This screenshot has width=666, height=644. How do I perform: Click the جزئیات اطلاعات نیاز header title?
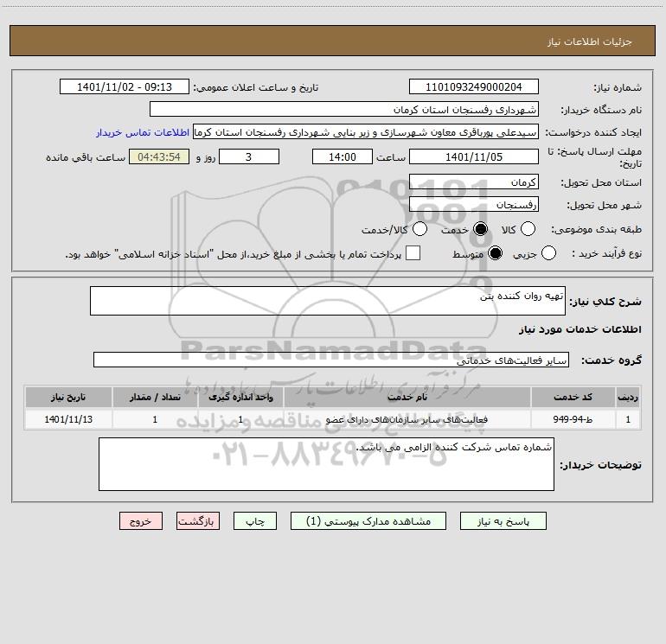590,41
